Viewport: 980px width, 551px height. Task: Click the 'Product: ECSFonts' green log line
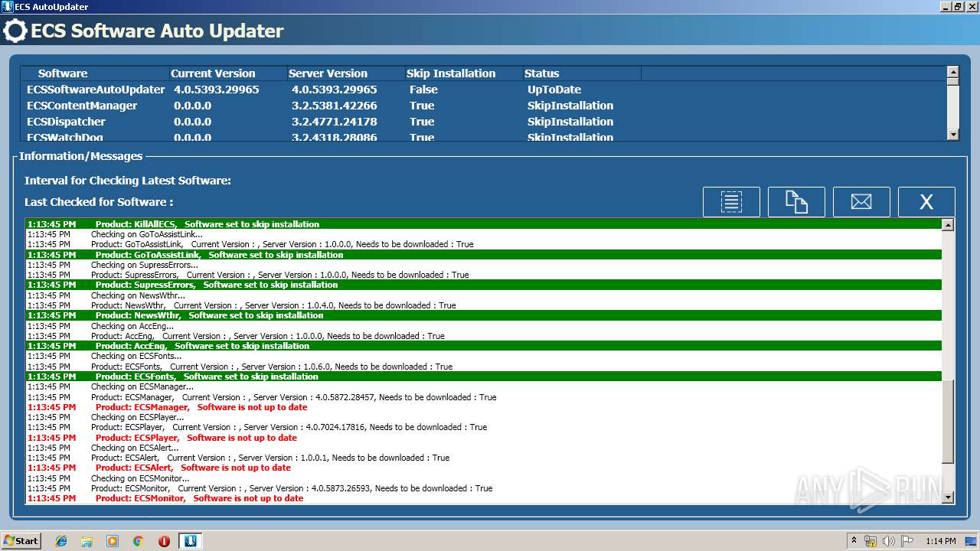[484, 377]
